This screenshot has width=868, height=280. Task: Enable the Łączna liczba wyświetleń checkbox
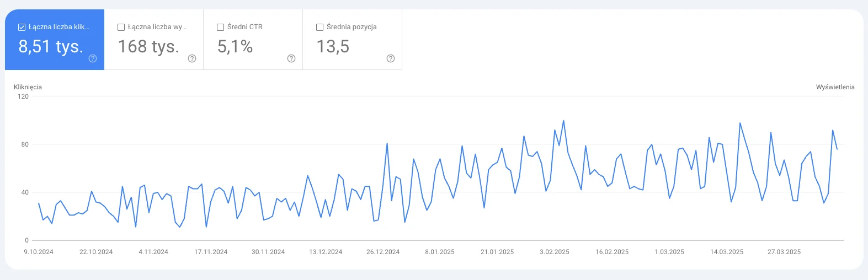(x=121, y=27)
